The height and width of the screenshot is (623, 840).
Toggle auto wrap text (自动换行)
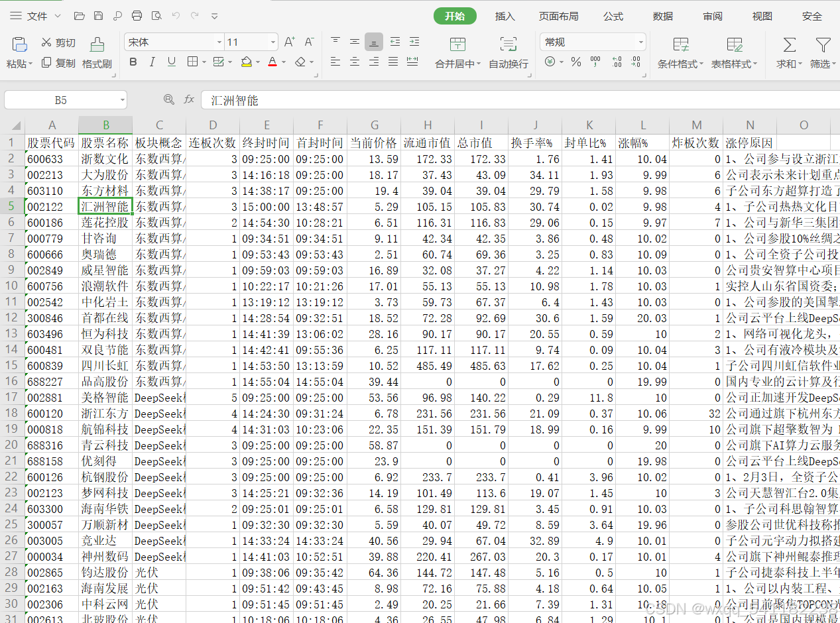click(x=509, y=53)
